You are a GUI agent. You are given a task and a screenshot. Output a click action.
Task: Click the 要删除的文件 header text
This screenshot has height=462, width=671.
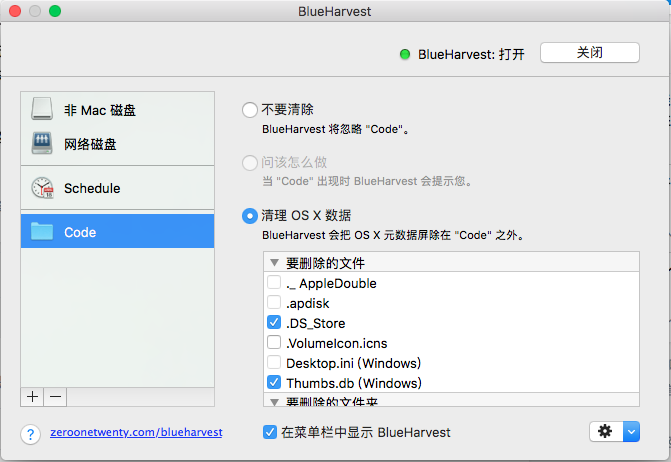click(325, 263)
